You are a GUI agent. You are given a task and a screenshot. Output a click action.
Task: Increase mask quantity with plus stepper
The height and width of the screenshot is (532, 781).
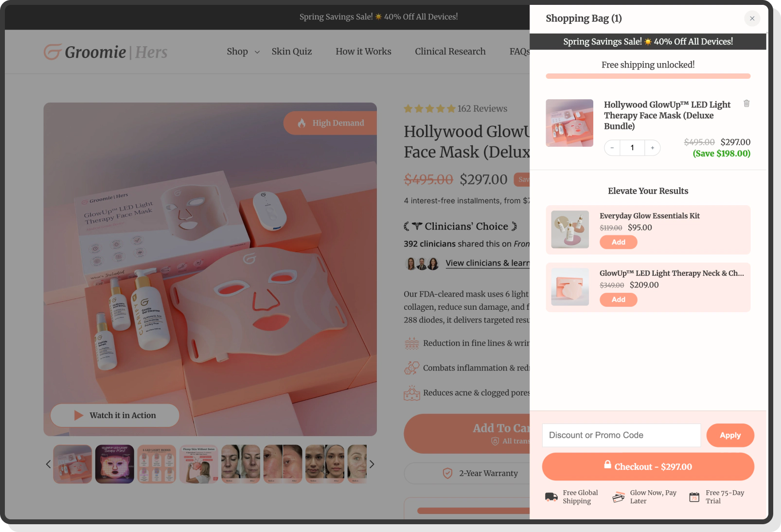(652, 147)
